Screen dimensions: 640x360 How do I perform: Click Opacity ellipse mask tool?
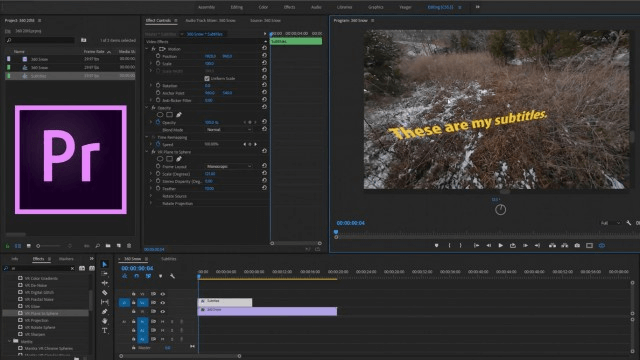click(160, 115)
